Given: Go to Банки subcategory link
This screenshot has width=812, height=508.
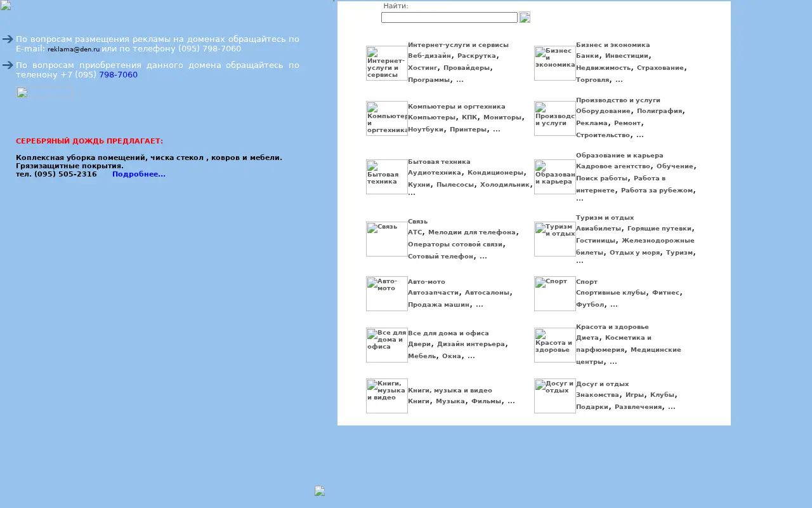Looking at the screenshot, I should point(587,56).
